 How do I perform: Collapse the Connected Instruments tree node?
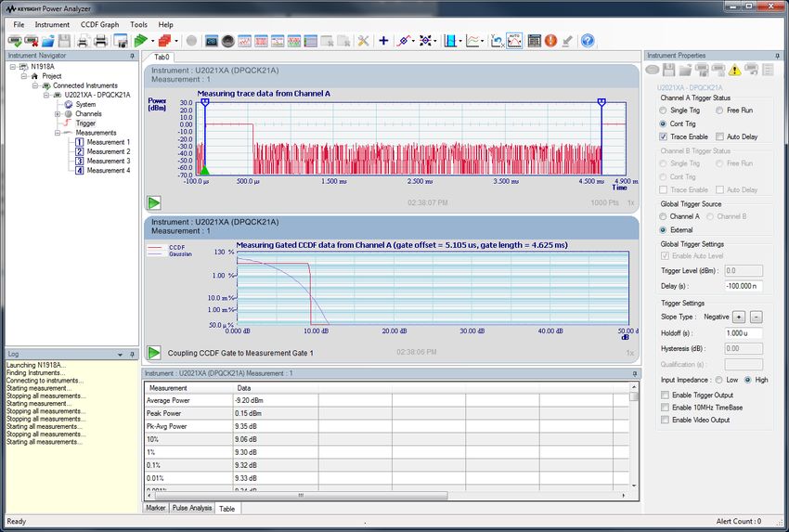[x=35, y=85]
